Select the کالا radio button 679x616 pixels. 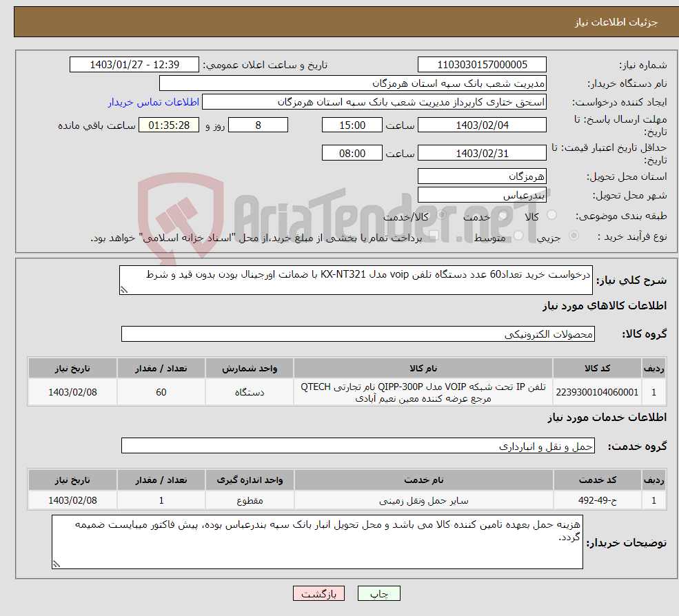pyautogui.click(x=551, y=215)
